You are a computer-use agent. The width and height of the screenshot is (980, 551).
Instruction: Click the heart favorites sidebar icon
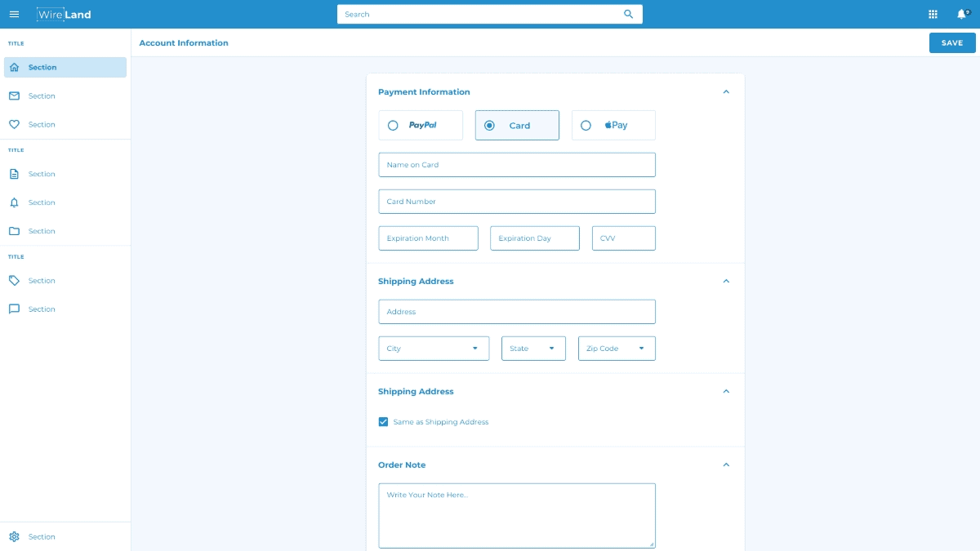tap(14, 125)
